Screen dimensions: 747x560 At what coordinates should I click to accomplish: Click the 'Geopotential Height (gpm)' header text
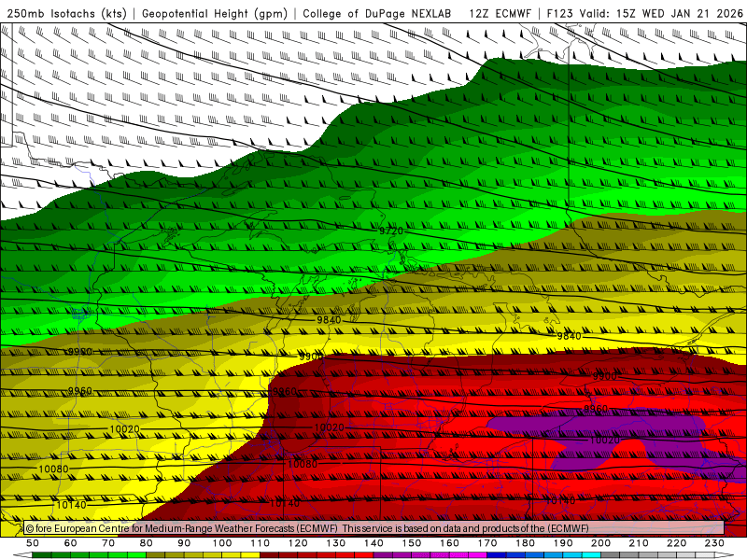click(x=215, y=14)
